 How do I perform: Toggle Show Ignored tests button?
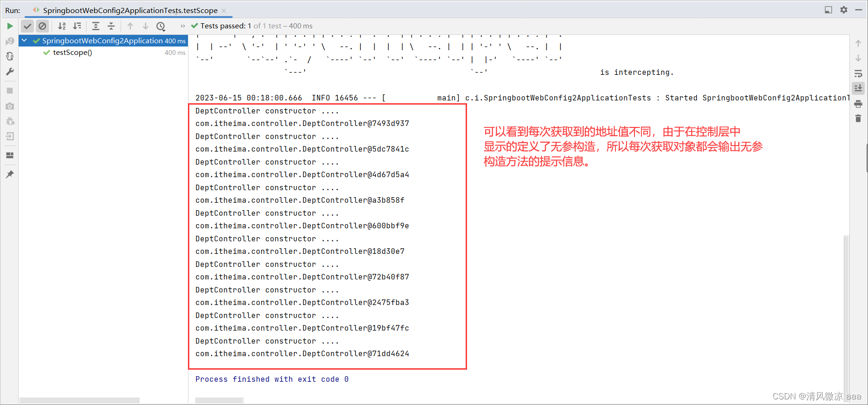pos(42,26)
